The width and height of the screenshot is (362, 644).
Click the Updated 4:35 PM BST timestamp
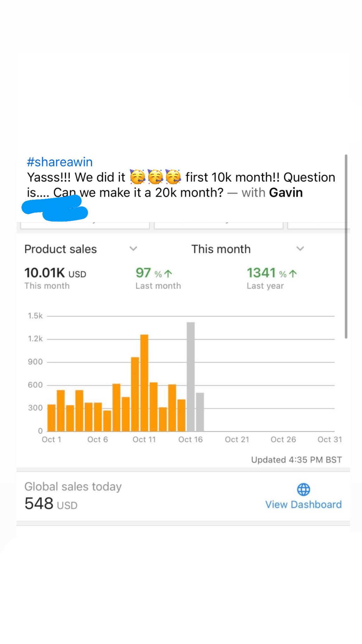click(x=296, y=460)
